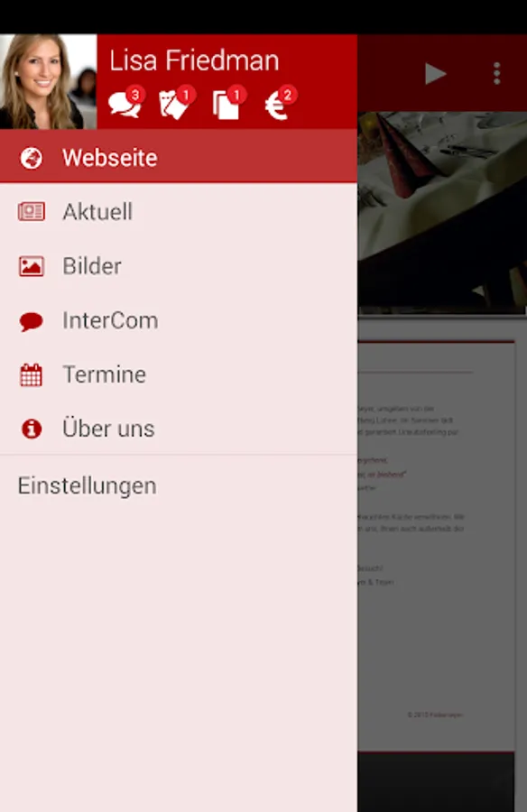Tap the newspaper icon beside Aktuell
527x812 pixels.
(x=31, y=212)
